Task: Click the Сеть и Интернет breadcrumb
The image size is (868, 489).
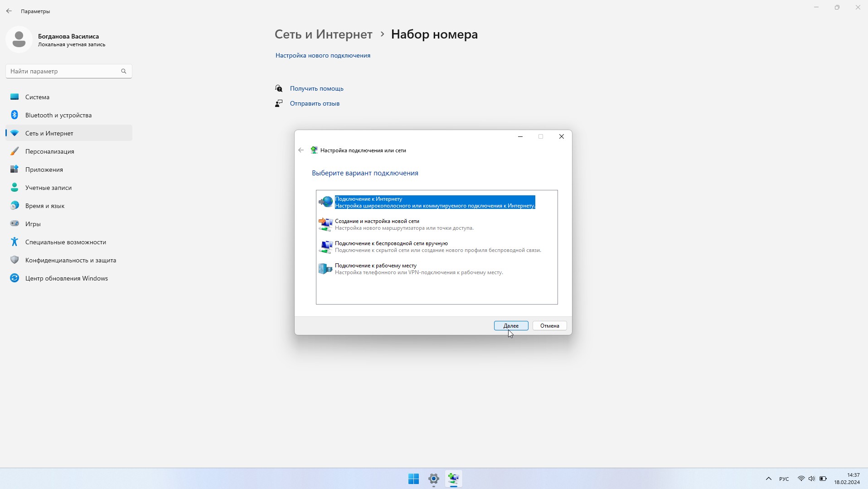Action: (x=323, y=34)
